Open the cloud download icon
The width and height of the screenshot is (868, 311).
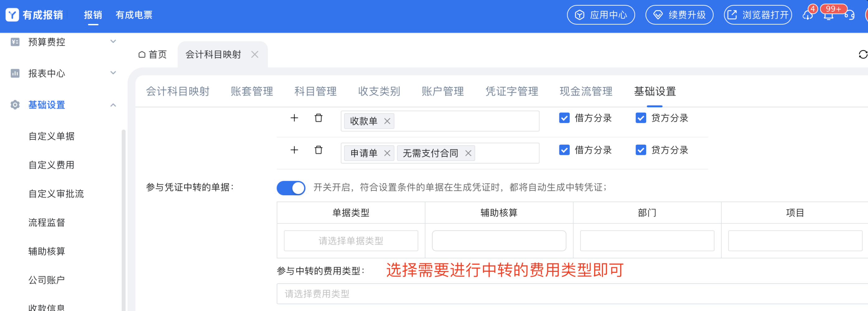808,16
